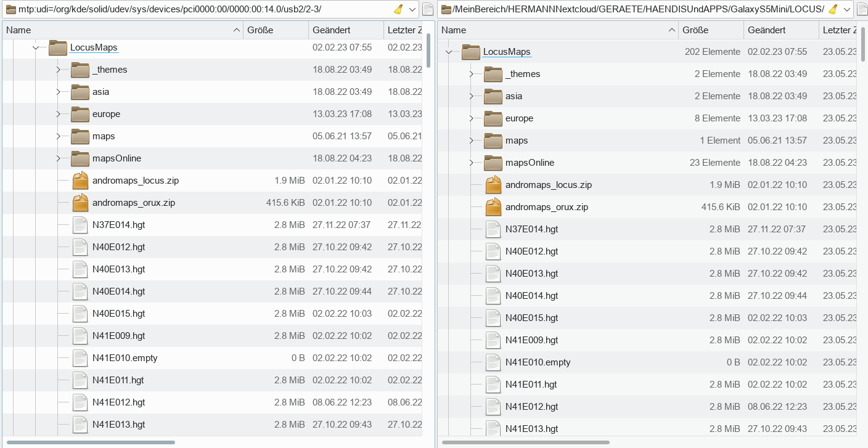
Task: Select N41E009.hgt name in left pane
Action: point(119,336)
